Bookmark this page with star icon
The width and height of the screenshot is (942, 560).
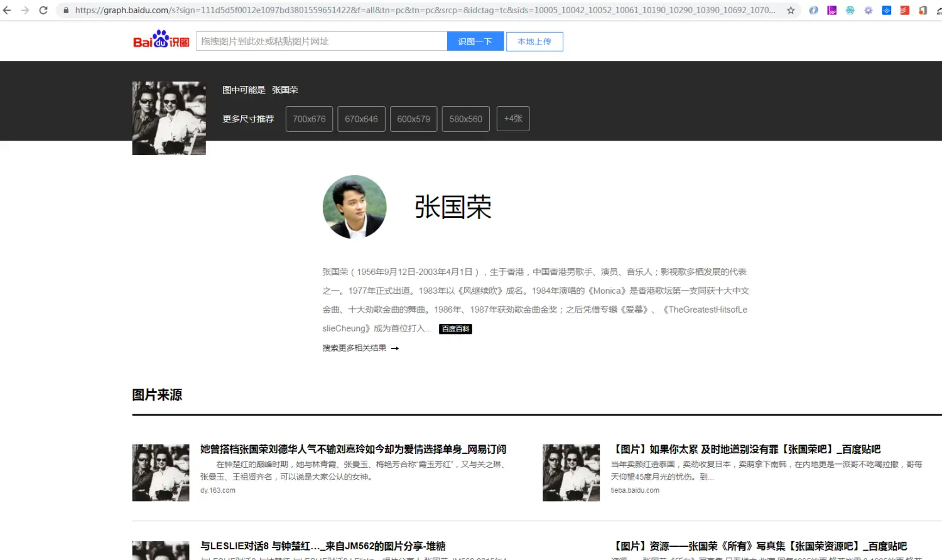pos(791,10)
